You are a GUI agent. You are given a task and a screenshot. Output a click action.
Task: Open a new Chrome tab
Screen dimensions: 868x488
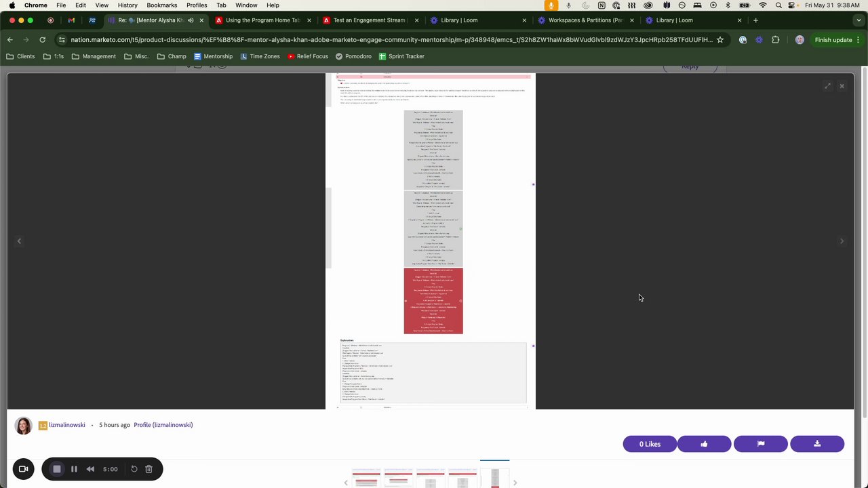[x=755, y=20]
